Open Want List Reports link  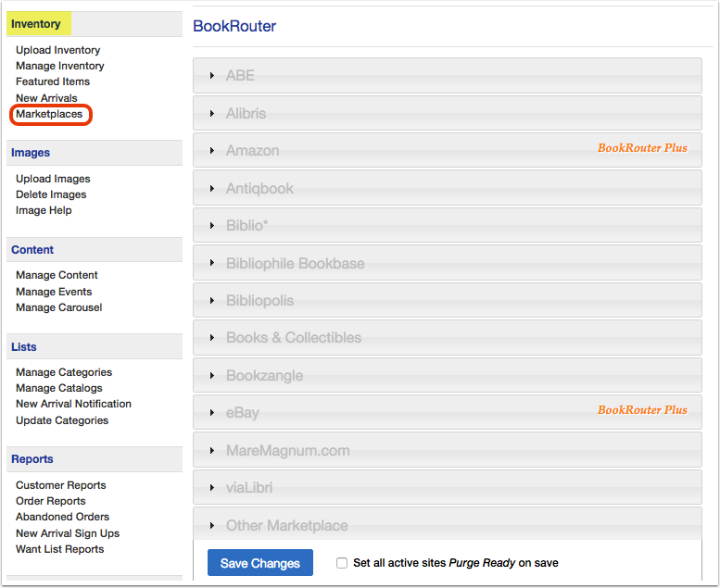pyautogui.click(x=59, y=549)
